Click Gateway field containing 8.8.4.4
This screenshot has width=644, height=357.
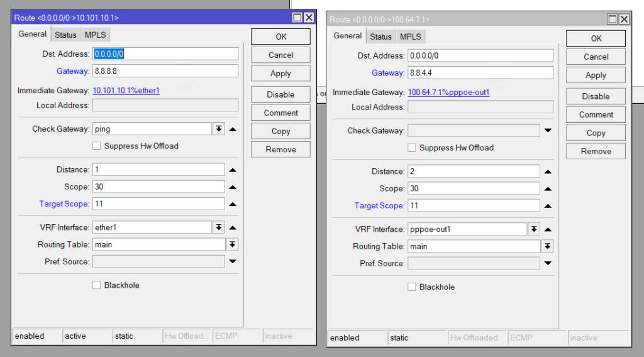click(x=480, y=73)
